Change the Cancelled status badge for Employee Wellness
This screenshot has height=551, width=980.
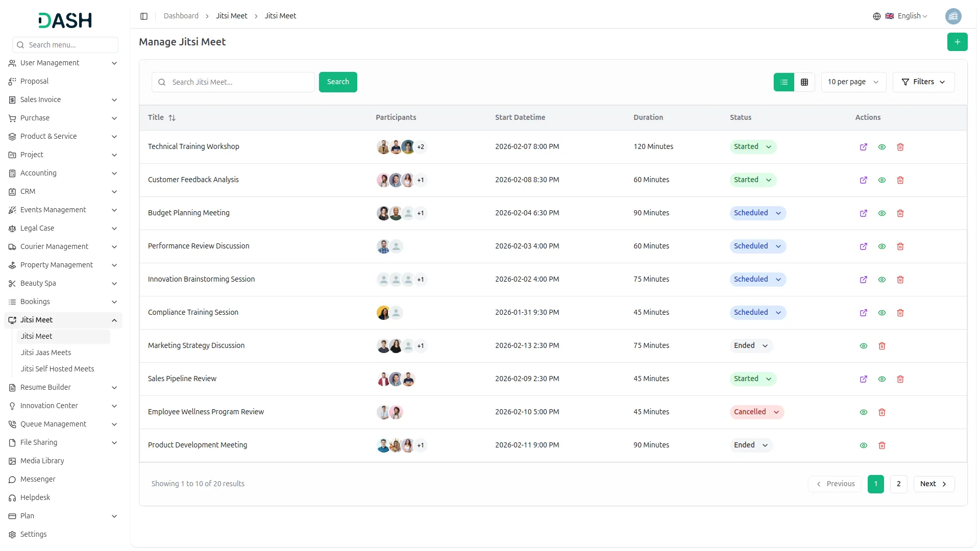point(756,412)
